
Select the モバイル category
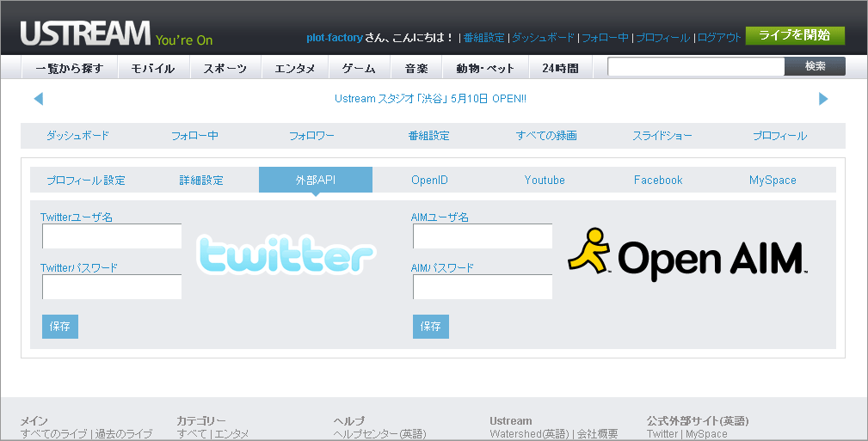(153, 68)
